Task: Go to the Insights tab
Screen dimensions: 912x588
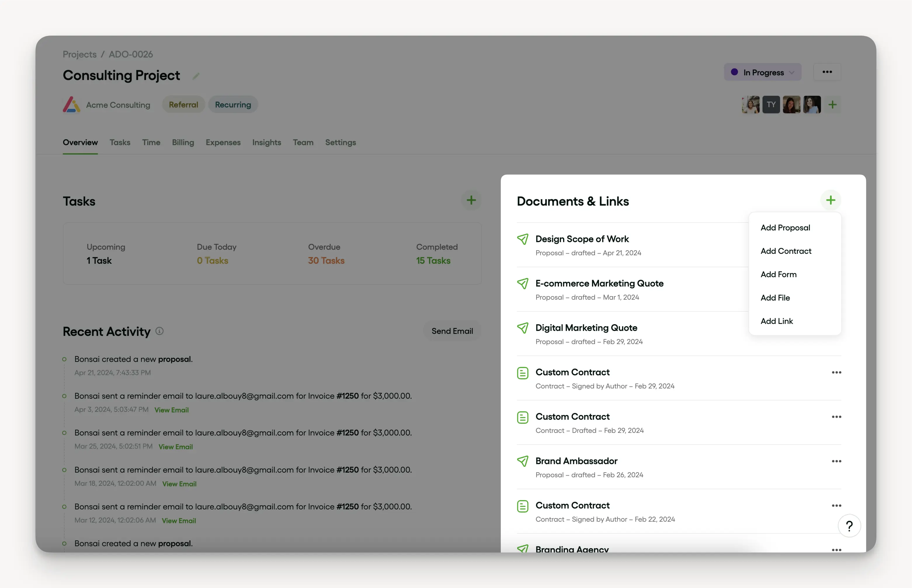Action: tap(266, 143)
